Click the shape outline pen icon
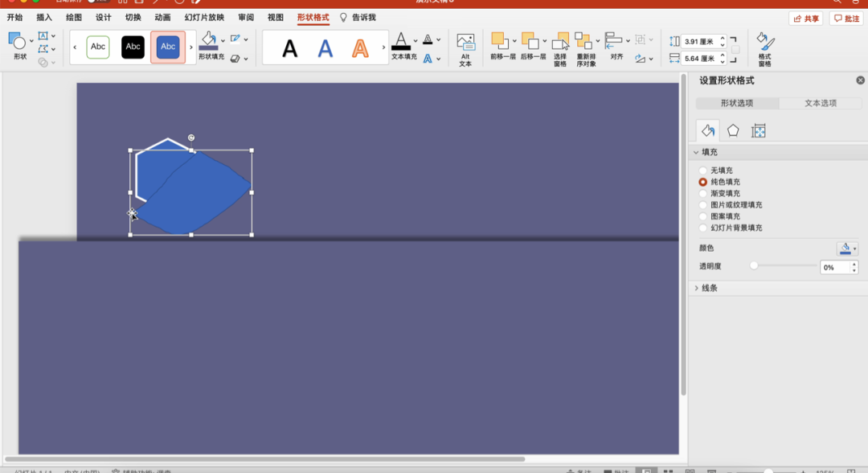The image size is (868, 473). coord(235,39)
